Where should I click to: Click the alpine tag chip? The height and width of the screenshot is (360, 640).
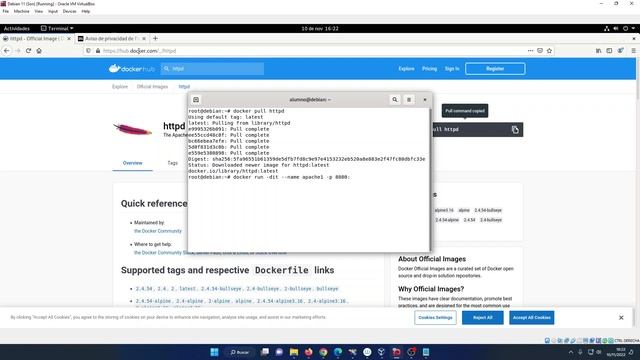point(464,210)
